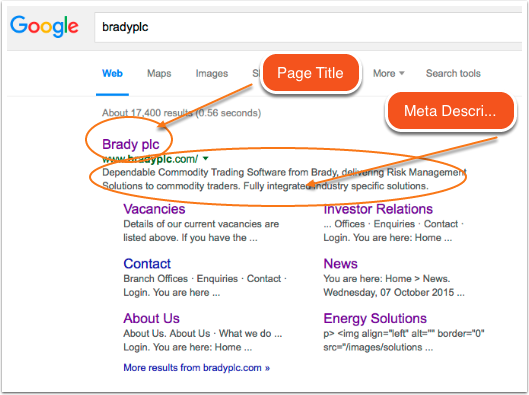
Task: Click More results from bradyplc.com
Action: 197,368
